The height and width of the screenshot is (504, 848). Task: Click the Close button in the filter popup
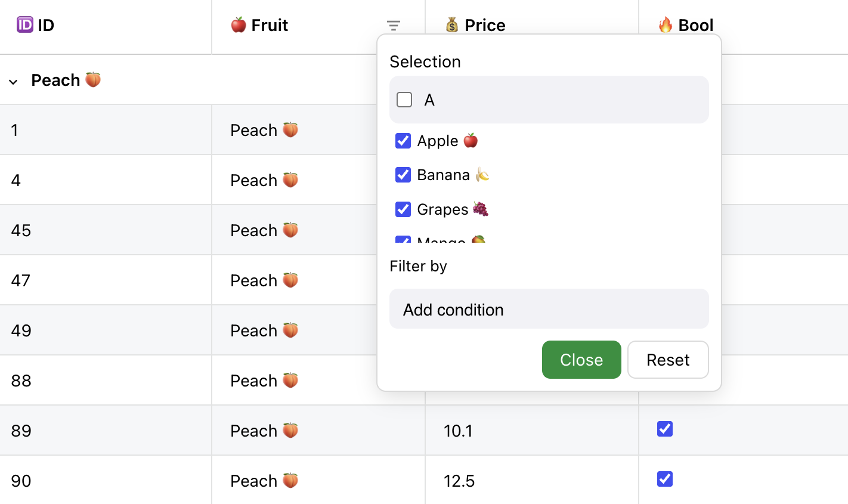[x=581, y=360]
